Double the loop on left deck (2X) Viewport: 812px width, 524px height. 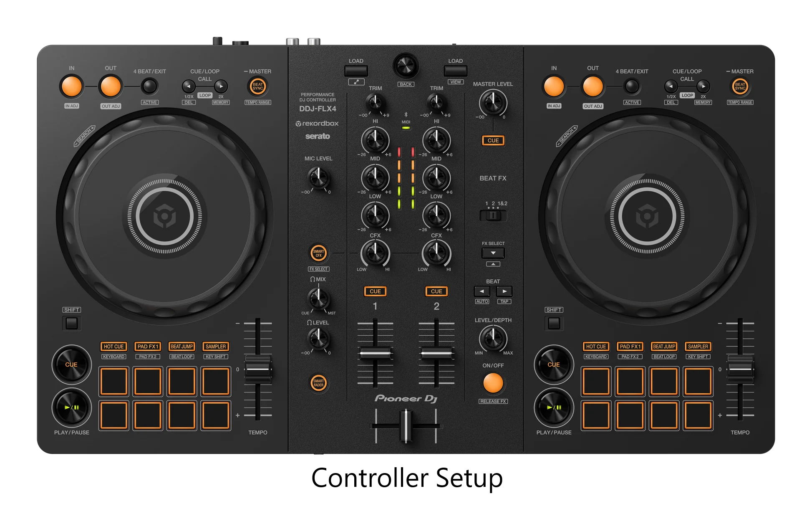(x=221, y=86)
